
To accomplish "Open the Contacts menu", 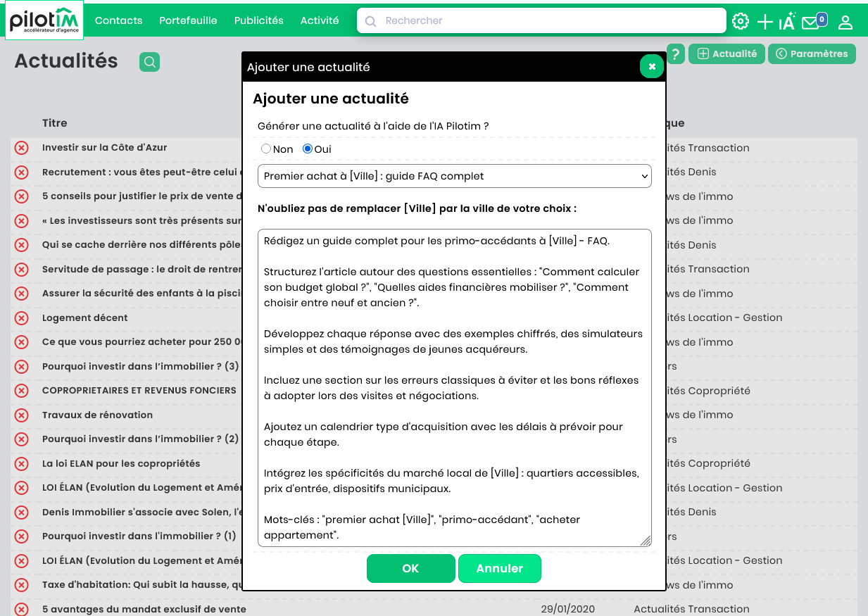I will click(118, 20).
